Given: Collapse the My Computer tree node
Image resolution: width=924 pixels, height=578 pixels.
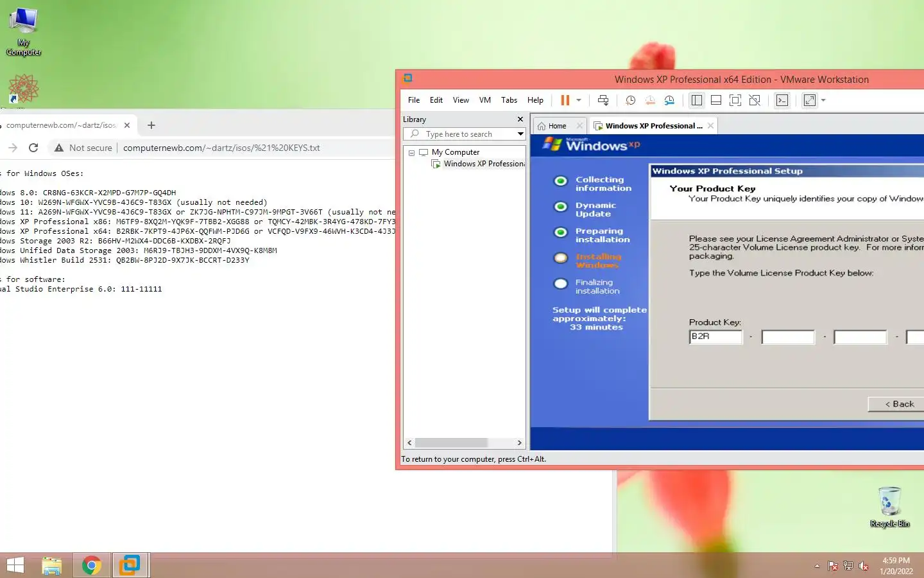Looking at the screenshot, I should coord(411,153).
